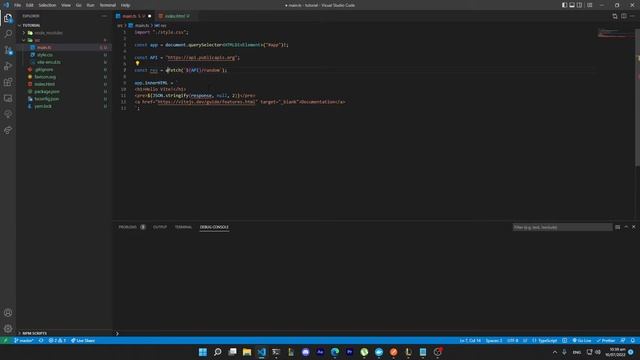640x360 pixels.
Task: Maximize the panel with the chevron-up button
Action: point(626,227)
